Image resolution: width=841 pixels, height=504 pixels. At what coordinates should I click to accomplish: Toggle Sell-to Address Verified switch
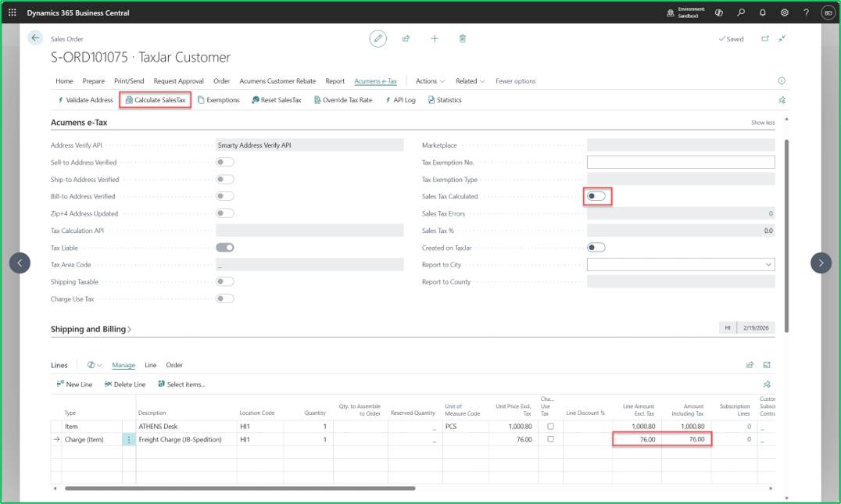(x=225, y=162)
